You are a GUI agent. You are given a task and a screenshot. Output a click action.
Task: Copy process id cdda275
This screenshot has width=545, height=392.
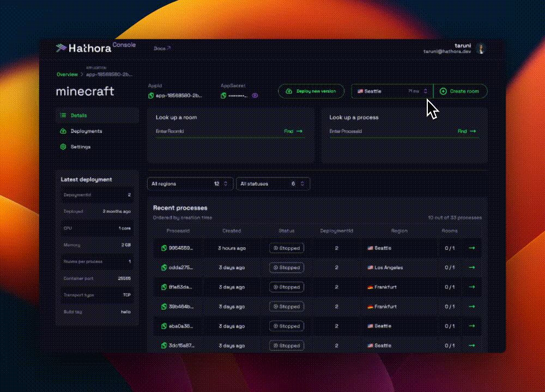(x=163, y=267)
